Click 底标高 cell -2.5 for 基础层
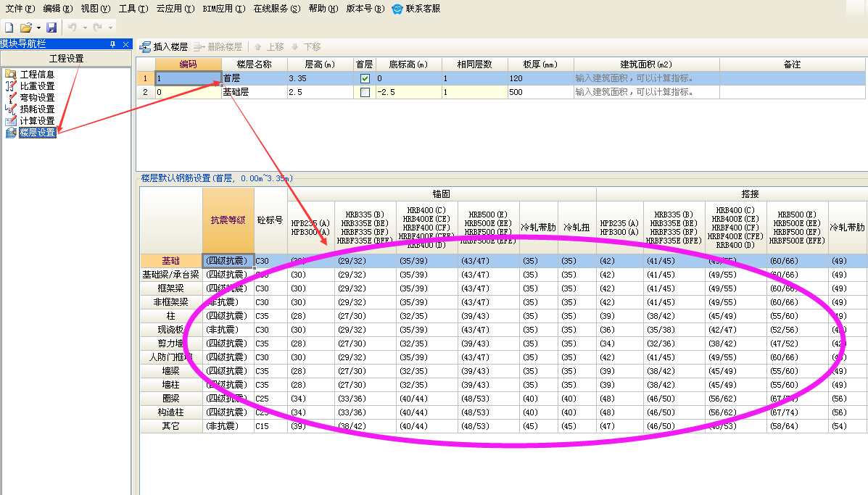868x495 pixels. coord(408,92)
